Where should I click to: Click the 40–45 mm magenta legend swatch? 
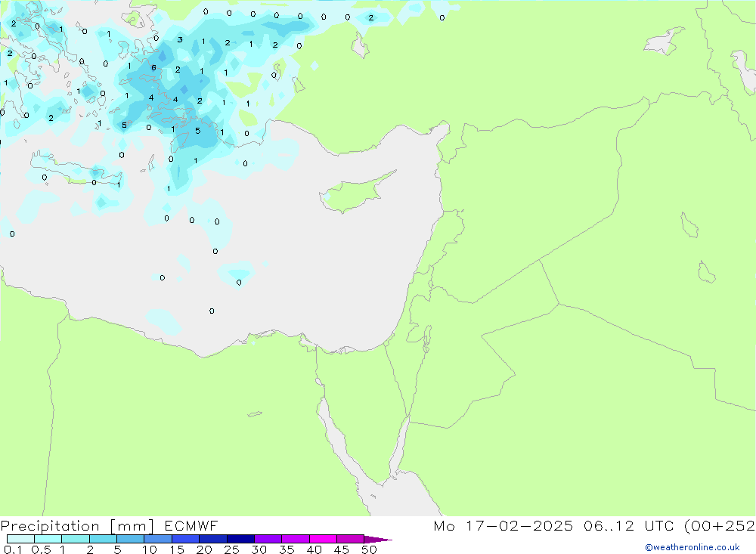[323, 539]
